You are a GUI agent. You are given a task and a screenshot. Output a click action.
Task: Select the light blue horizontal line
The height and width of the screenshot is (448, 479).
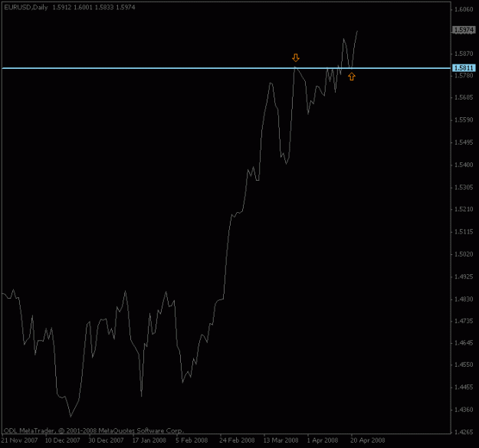coord(226,68)
